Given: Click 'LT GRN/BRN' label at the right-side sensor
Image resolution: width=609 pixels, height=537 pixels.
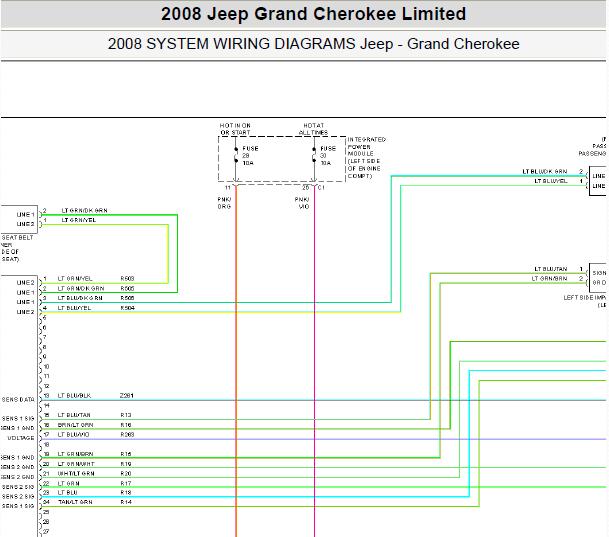Looking at the screenshot, I should [x=549, y=278].
